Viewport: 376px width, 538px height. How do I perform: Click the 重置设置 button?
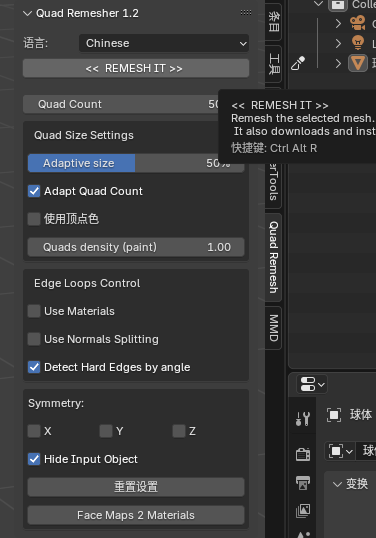tap(136, 487)
